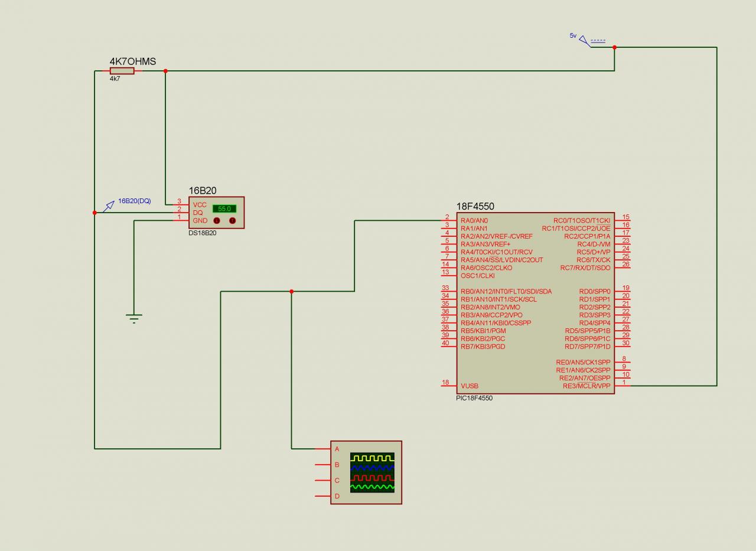Image resolution: width=756 pixels, height=551 pixels.
Task: Select the GND pin label on the sensor
Action: (x=200, y=221)
